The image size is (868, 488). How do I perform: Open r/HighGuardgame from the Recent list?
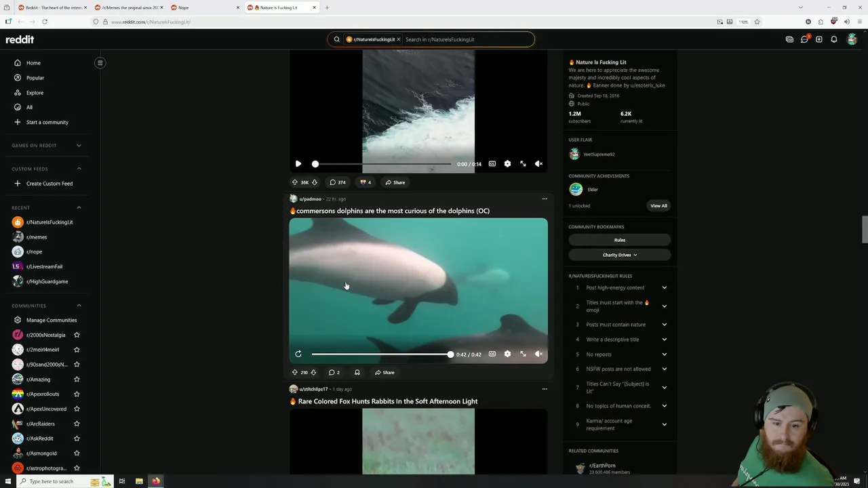47,281
